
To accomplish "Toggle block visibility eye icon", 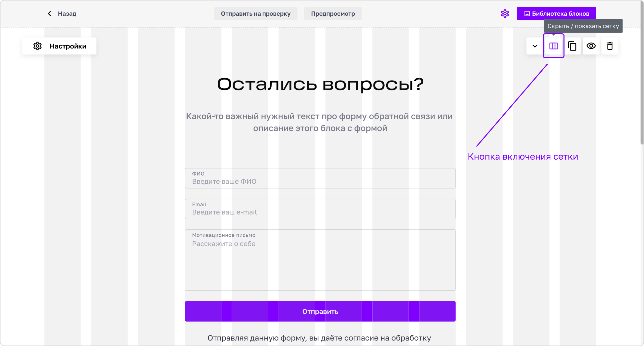I will (591, 46).
